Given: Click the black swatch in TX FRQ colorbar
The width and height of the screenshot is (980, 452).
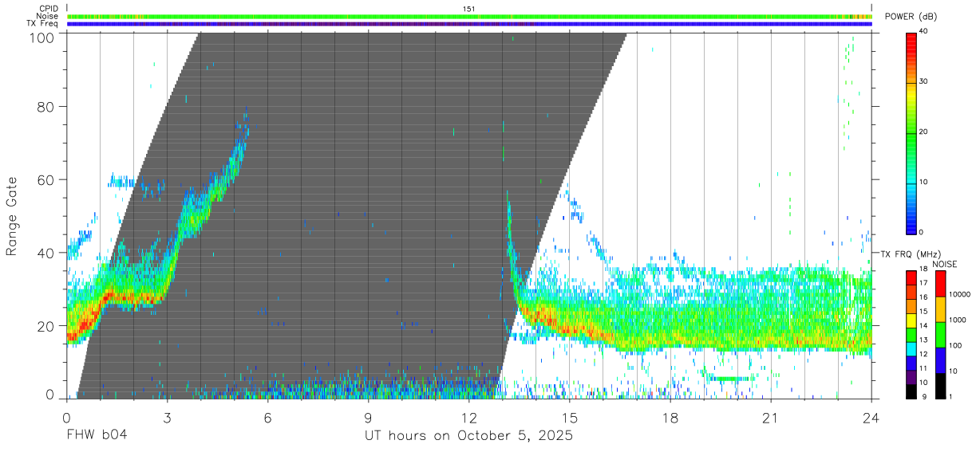Looking at the screenshot, I should tap(911, 391).
